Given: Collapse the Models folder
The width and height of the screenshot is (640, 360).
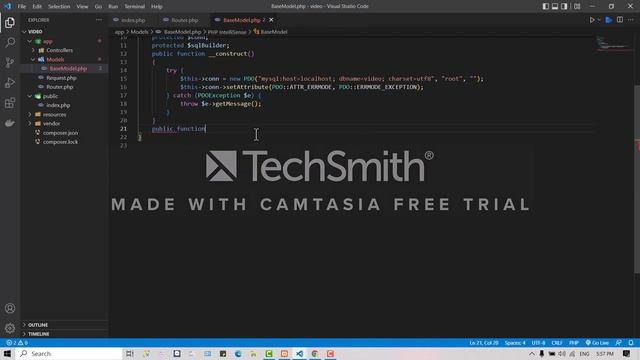Looking at the screenshot, I should pos(64,60).
